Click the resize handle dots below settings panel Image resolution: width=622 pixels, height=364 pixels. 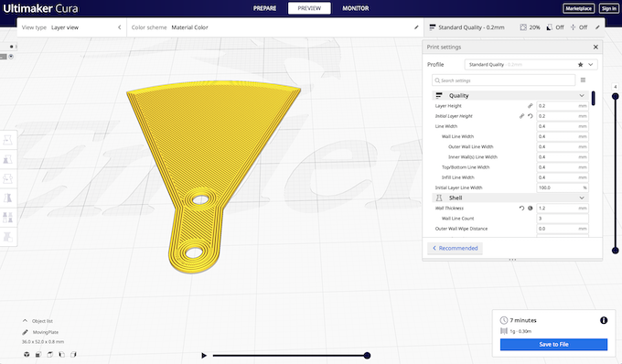click(x=512, y=260)
